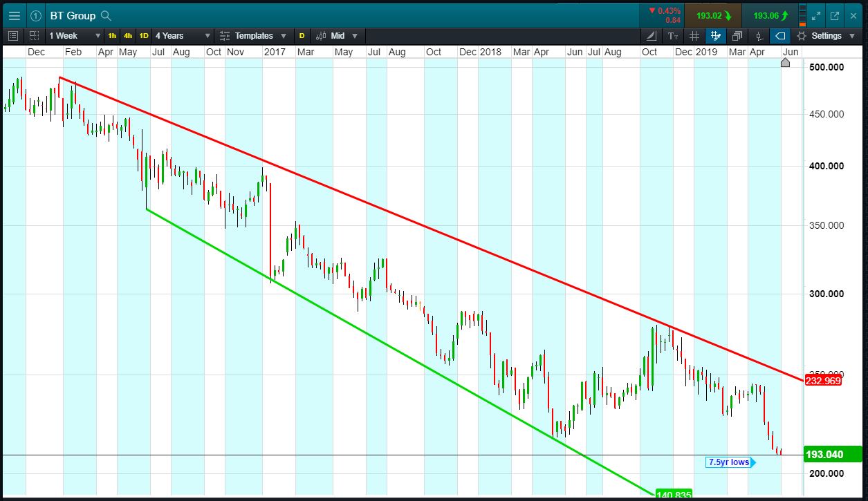Select the red upper channel trendline

pos(432,229)
